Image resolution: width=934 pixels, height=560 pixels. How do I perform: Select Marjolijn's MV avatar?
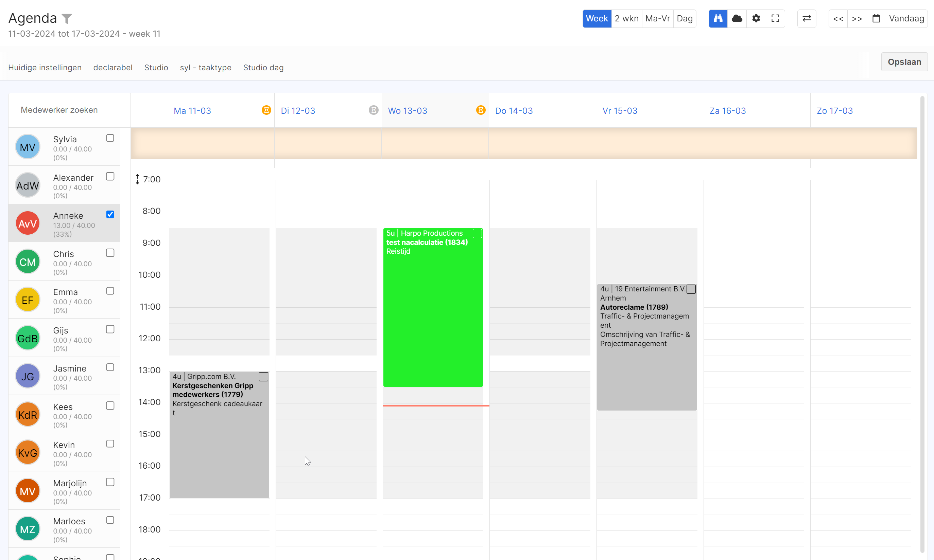point(28,491)
